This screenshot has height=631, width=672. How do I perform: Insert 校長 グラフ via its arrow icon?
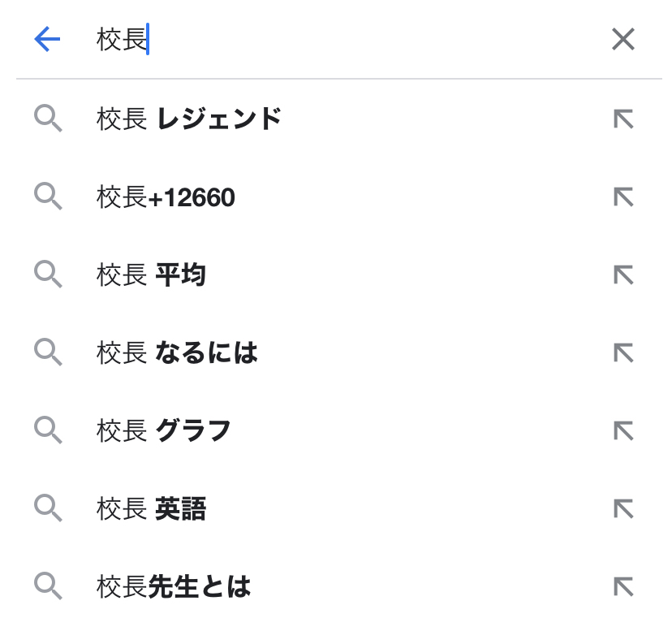click(x=622, y=430)
